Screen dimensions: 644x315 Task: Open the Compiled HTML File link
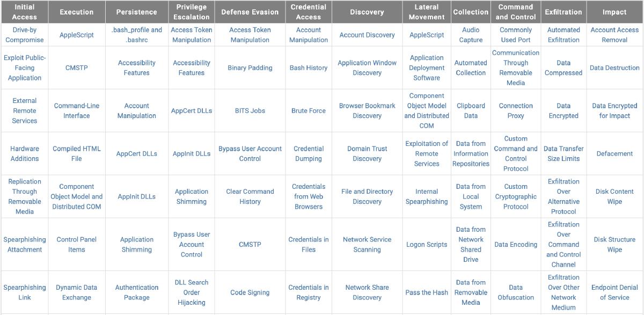click(77, 153)
